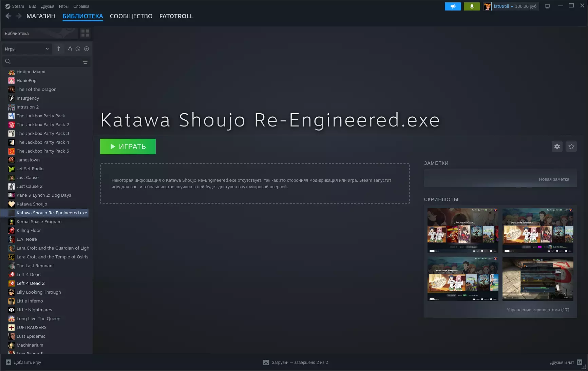Viewport: 588px width, 371px height.
Task: Open the Справка menu
Action: (81, 6)
